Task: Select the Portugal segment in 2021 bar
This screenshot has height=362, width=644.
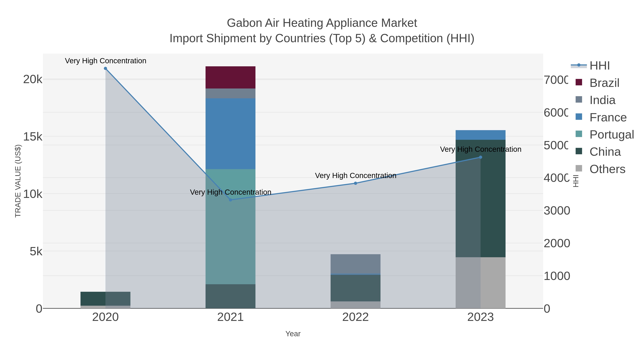Action: (x=231, y=227)
